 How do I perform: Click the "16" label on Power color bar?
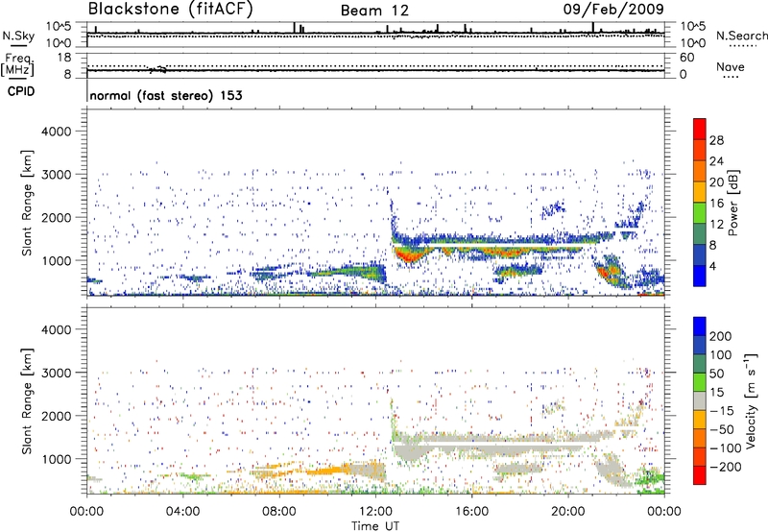[716, 204]
